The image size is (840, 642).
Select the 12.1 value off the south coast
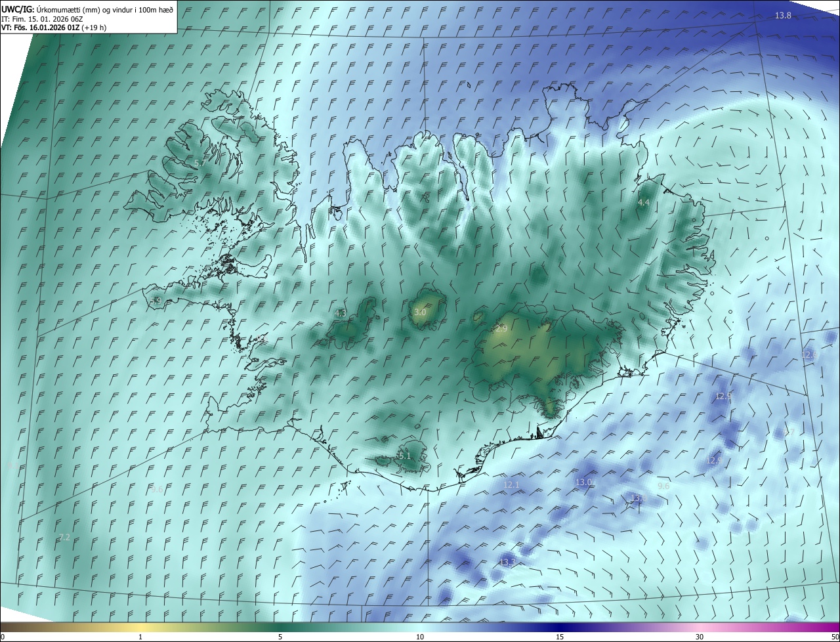click(511, 485)
